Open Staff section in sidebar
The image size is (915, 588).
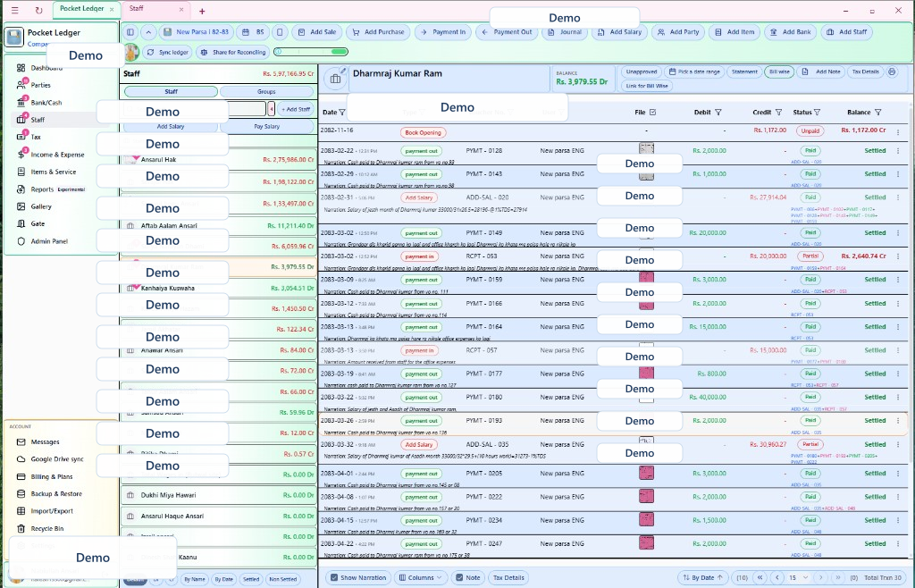pyautogui.click(x=38, y=120)
